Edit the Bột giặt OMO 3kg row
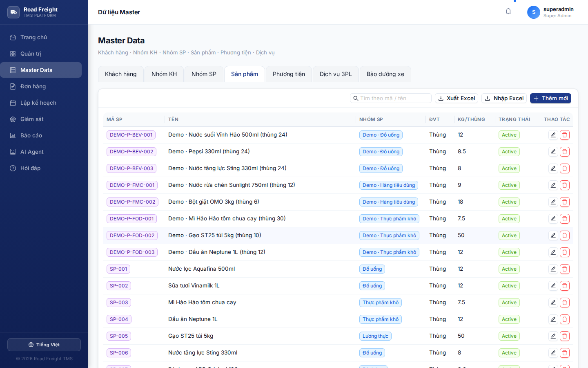 pyautogui.click(x=553, y=202)
